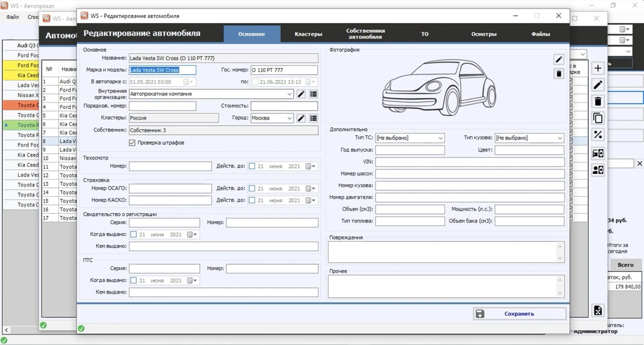Click the add new car plus icon
This screenshot has height=345, width=644.
(x=597, y=68)
